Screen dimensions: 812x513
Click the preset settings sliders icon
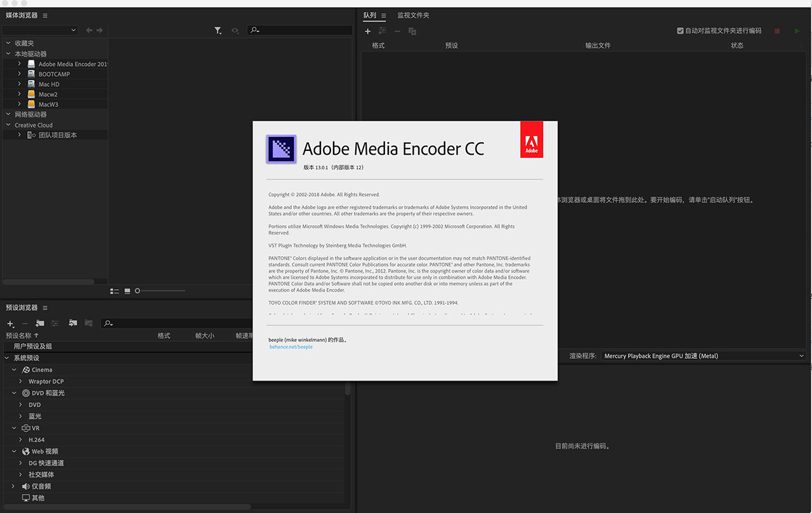[x=55, y=323]
